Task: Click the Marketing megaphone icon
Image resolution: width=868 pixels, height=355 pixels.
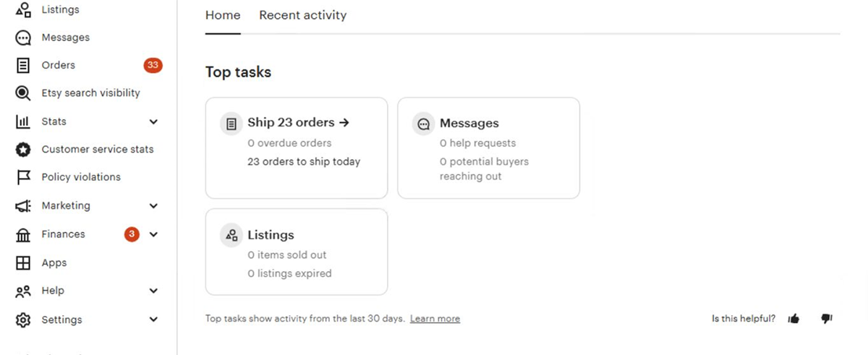Action: point(23,206)
